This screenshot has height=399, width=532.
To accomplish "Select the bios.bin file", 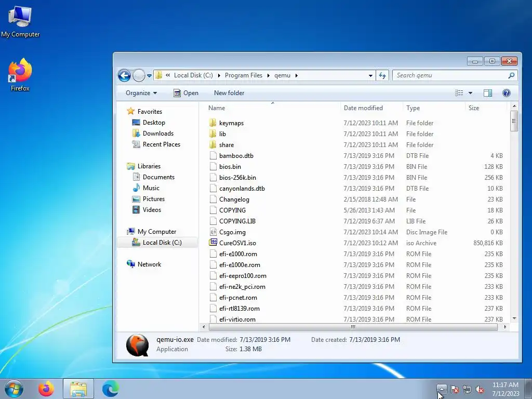I will pyautogui.click(x=230, y=167).
